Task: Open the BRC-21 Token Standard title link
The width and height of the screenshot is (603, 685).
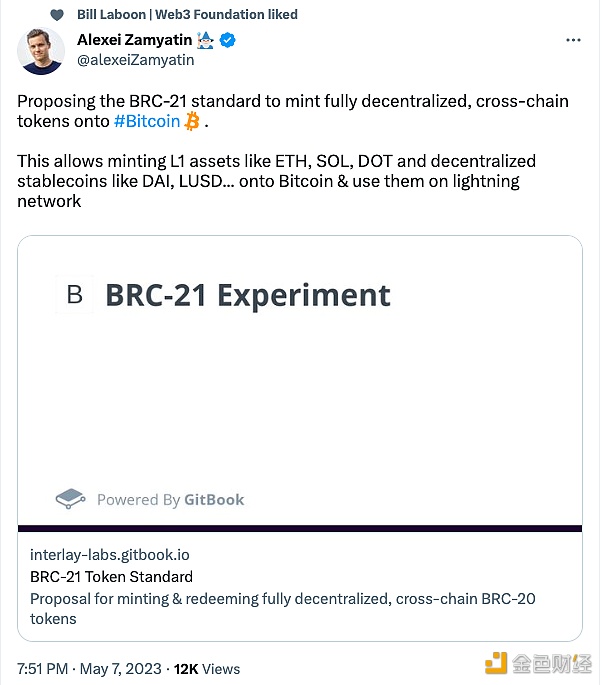Action: coord(111,577)
